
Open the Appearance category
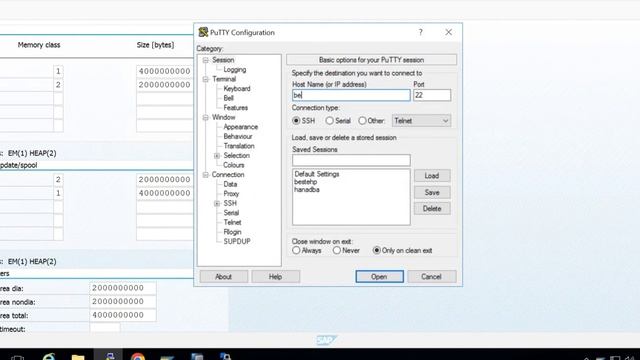pyautogui.click(x=240, y=127)
